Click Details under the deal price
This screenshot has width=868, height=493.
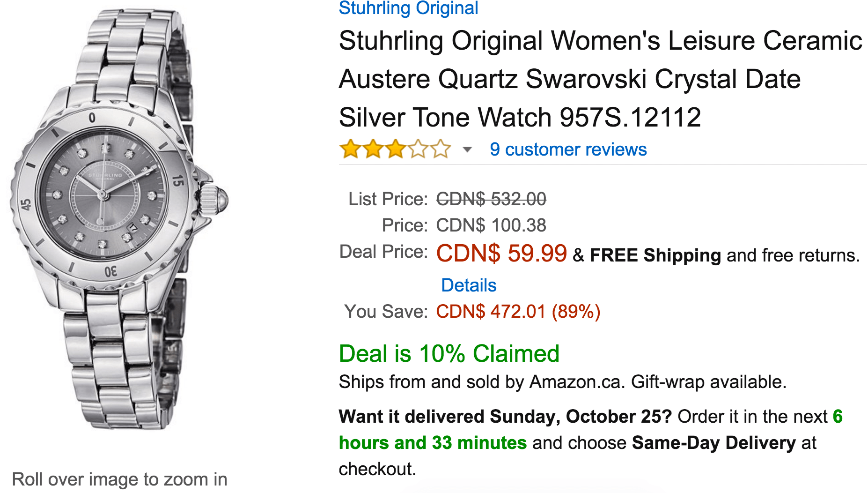(468, 285)
